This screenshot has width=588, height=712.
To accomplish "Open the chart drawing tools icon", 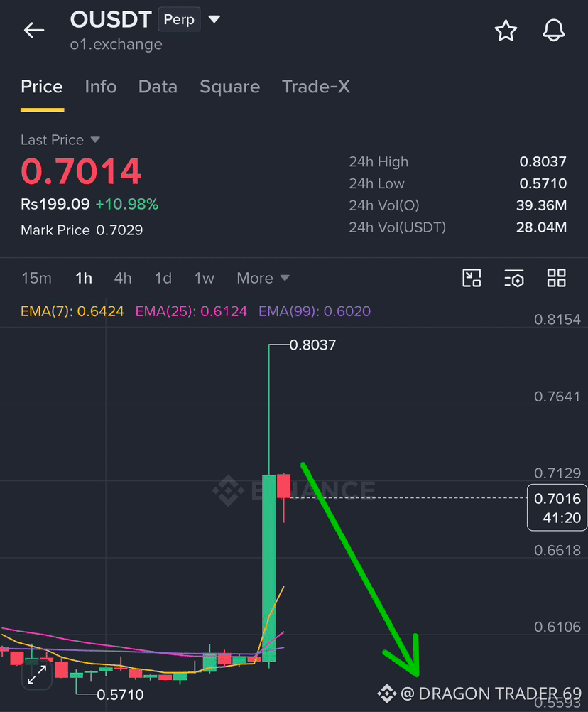I will [472, 278].
